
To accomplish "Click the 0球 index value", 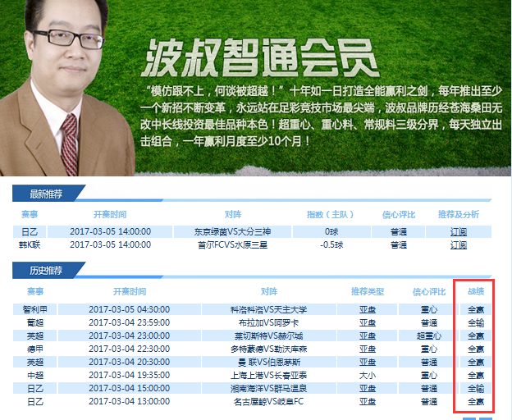I will tap(331, 231).
